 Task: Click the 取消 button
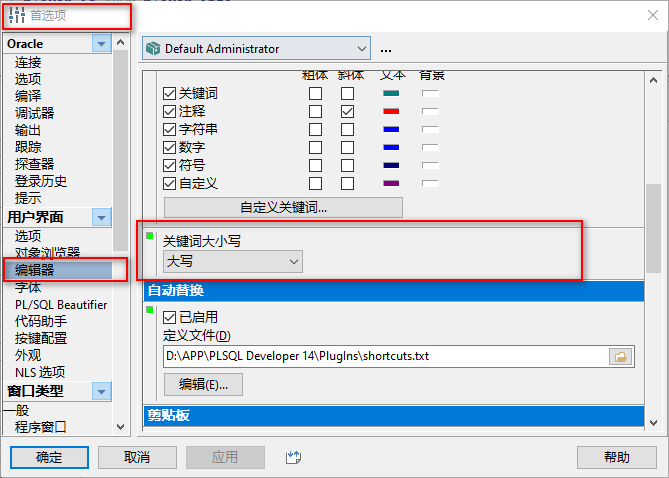[137, 458]
